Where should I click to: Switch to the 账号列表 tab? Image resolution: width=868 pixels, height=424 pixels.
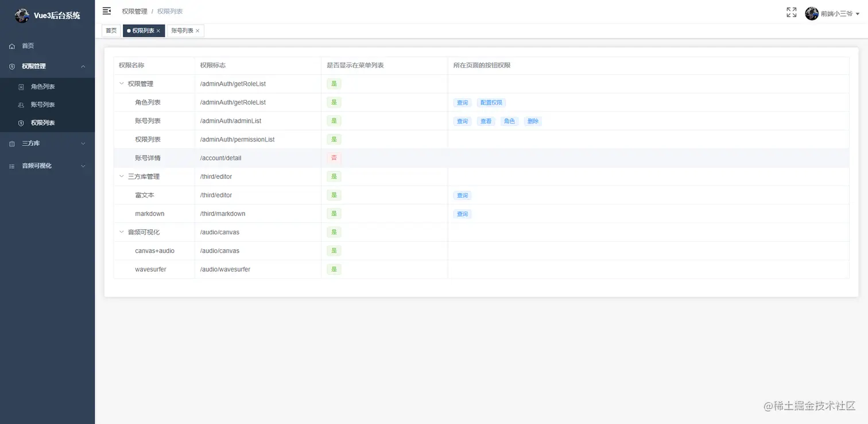click(x=185, y=31)
